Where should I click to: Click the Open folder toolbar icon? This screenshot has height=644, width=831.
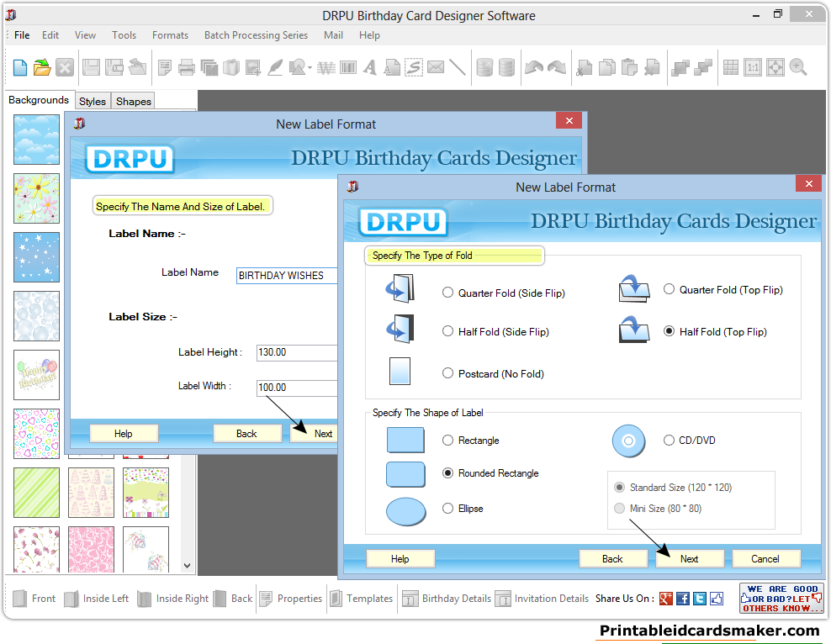tap(42, 68)
